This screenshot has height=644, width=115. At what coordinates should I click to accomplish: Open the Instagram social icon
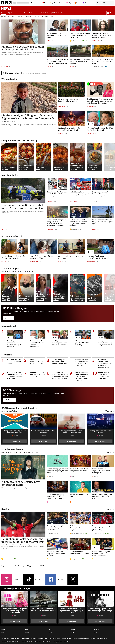(x=7, y=579)
